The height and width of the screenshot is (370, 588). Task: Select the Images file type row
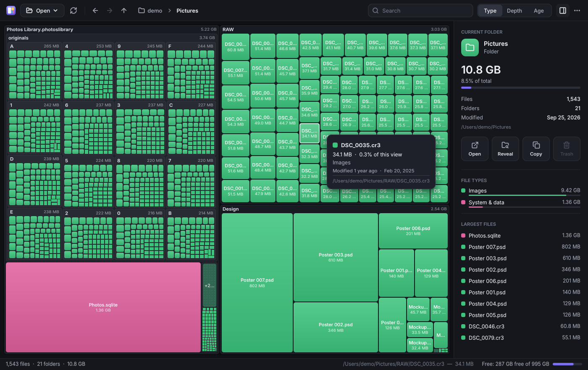[x=521, y=191]
